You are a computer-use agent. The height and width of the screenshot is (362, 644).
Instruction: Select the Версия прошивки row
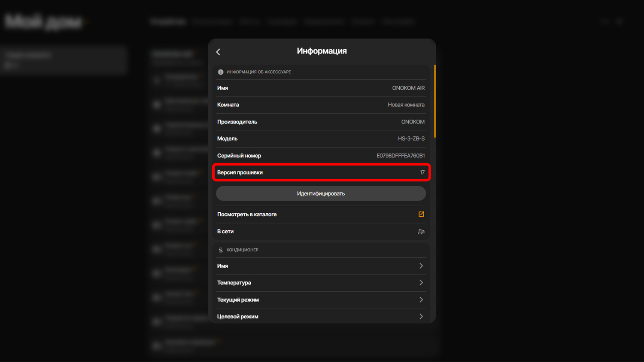(321, 172)
